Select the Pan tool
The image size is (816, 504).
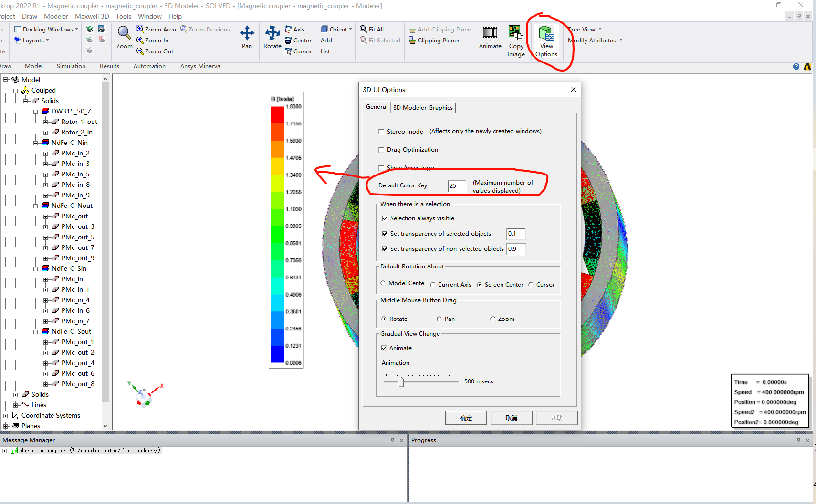point(247,38)
